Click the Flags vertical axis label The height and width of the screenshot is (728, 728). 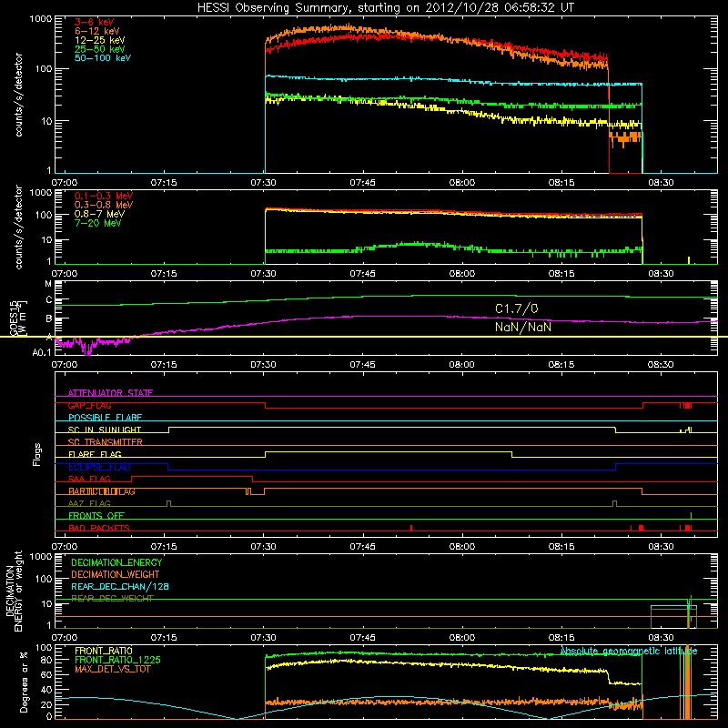(36, 454)
